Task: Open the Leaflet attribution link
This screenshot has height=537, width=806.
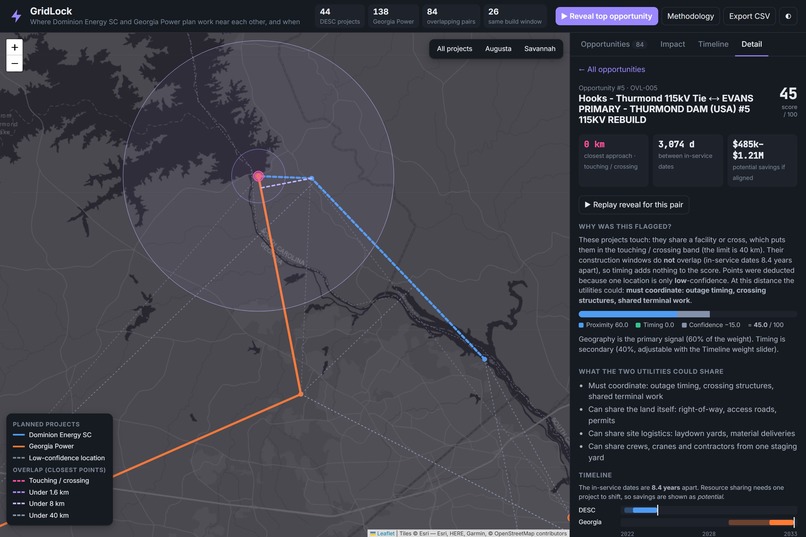Action: 382,533
